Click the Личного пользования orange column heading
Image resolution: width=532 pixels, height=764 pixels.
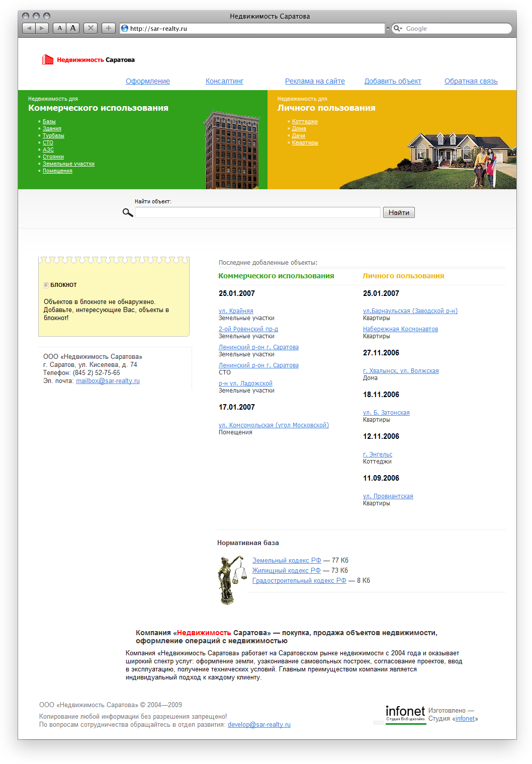(403, 276)
